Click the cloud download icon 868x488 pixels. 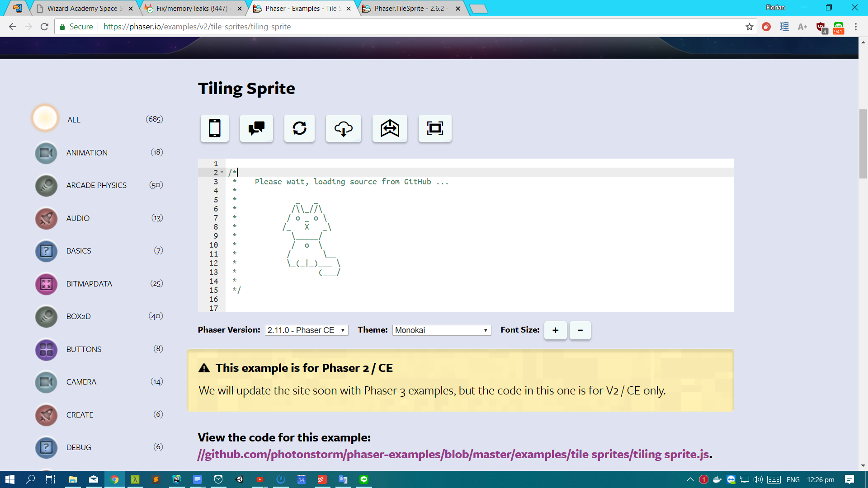click(x=344, y=128)
